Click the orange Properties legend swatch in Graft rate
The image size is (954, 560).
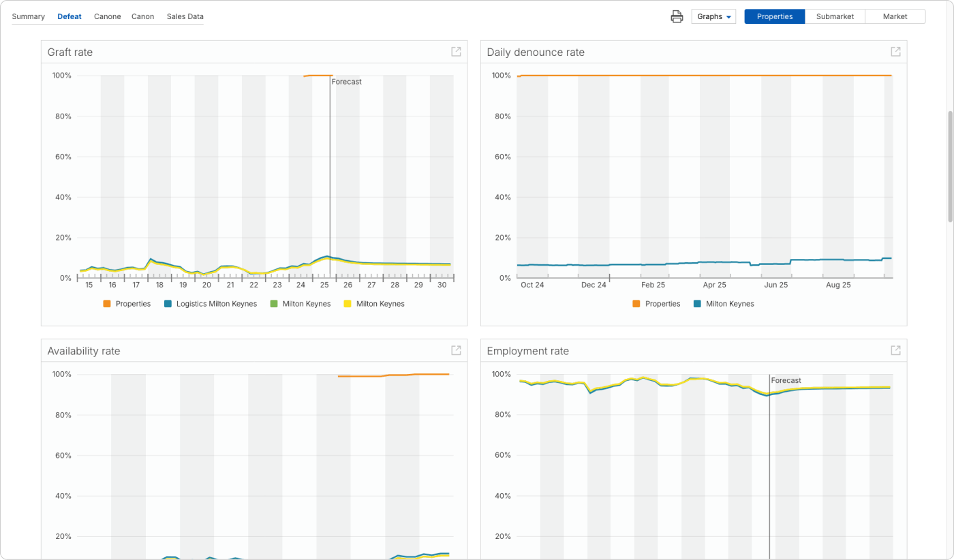107,304
